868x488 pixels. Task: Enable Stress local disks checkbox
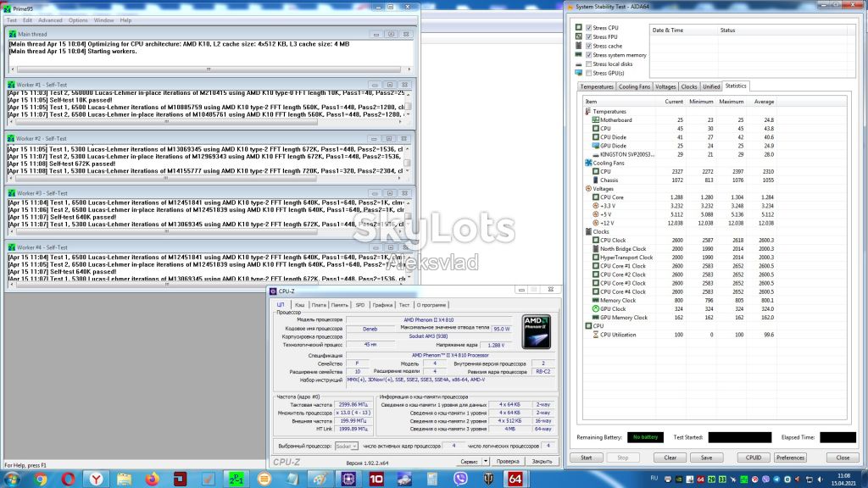[x=589, y=64]
